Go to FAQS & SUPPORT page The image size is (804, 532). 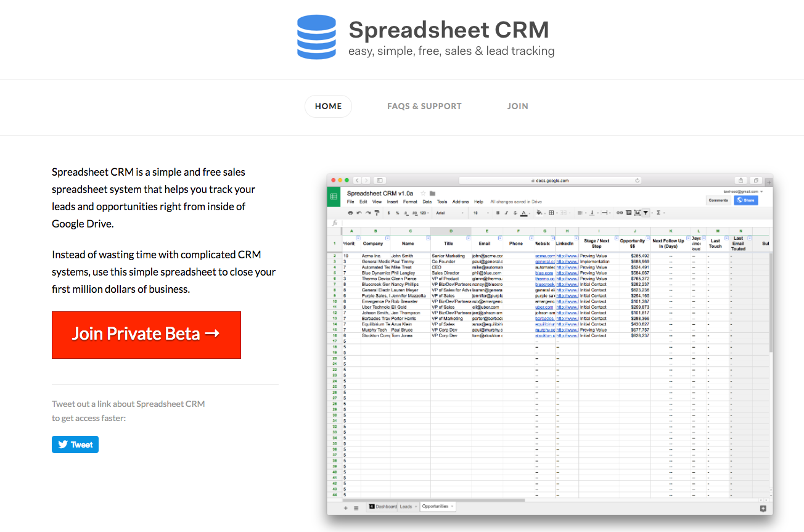tap(424, 106)
